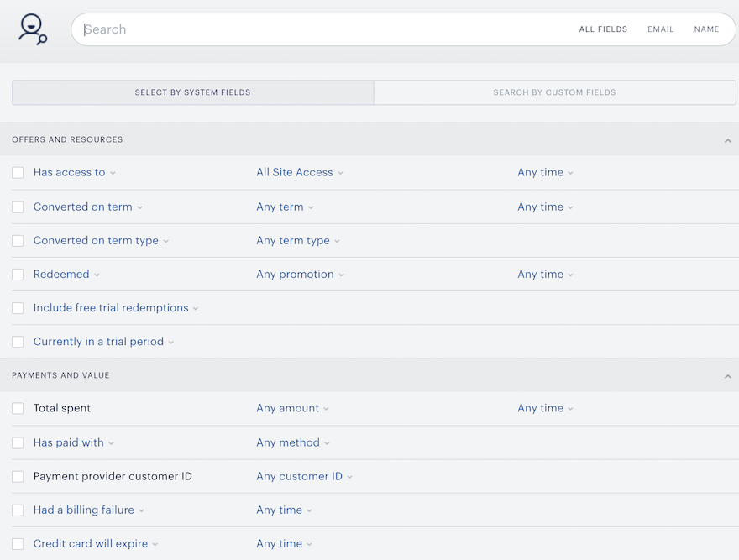The width and height of the screenshot is (739, 560).
Task: Click the Payment provider customer ID label
Action: click(x=113, y=477)
